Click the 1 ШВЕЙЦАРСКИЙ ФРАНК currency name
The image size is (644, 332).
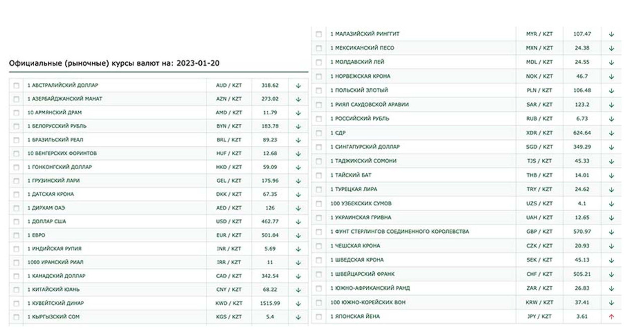[362, 274]
